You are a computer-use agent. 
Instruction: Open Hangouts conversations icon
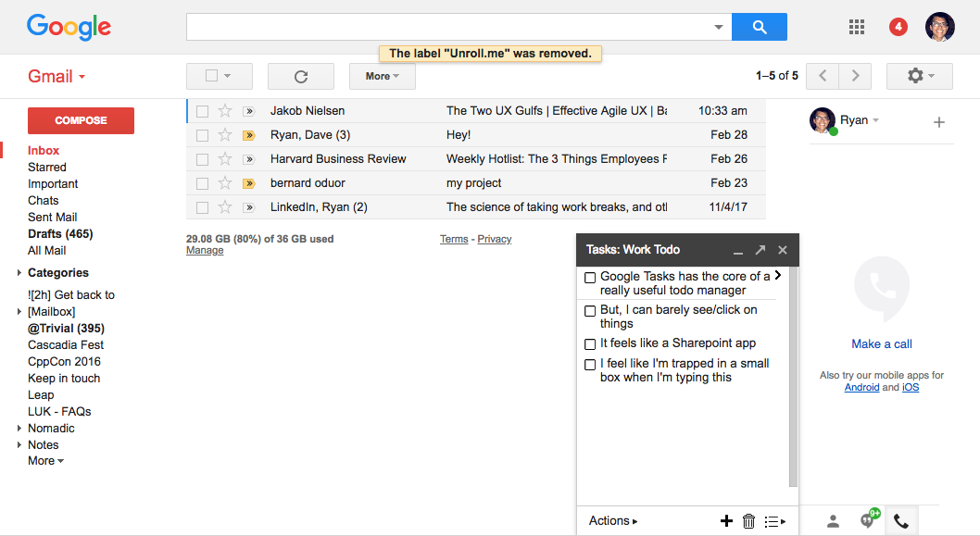(869, 520)
